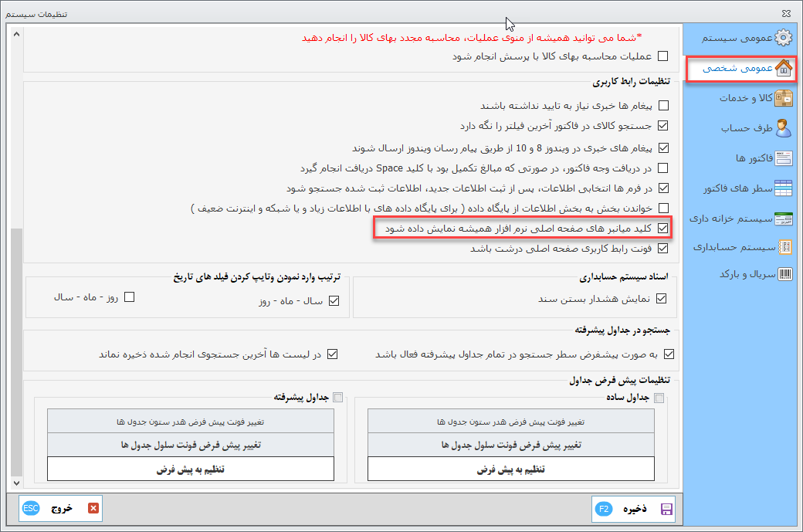803x532 pixels.
Task: Open the gear icon for عمومی سیستم
Action: (x=783, y=37)
